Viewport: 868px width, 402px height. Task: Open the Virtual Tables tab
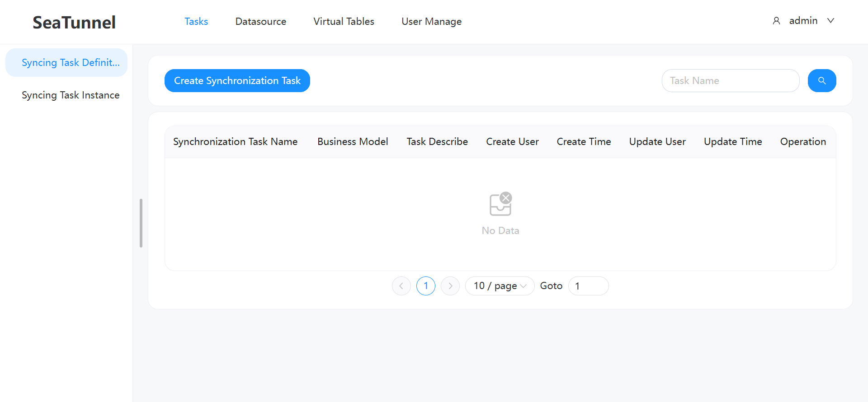[x=344, y=22]
